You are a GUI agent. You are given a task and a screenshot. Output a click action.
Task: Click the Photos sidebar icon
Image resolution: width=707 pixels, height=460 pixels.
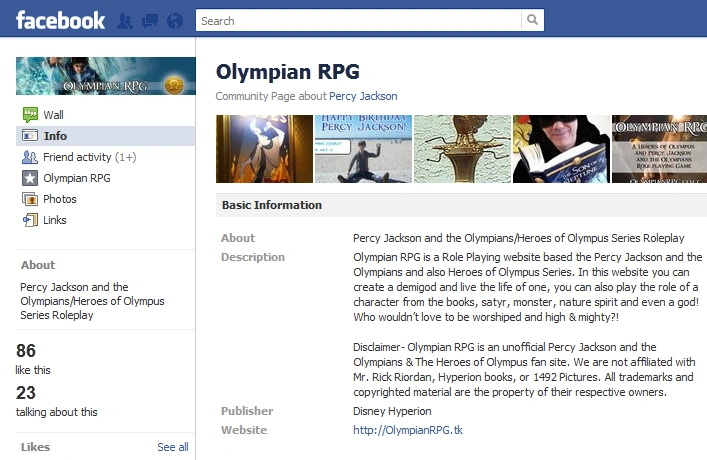coord(30,199)
